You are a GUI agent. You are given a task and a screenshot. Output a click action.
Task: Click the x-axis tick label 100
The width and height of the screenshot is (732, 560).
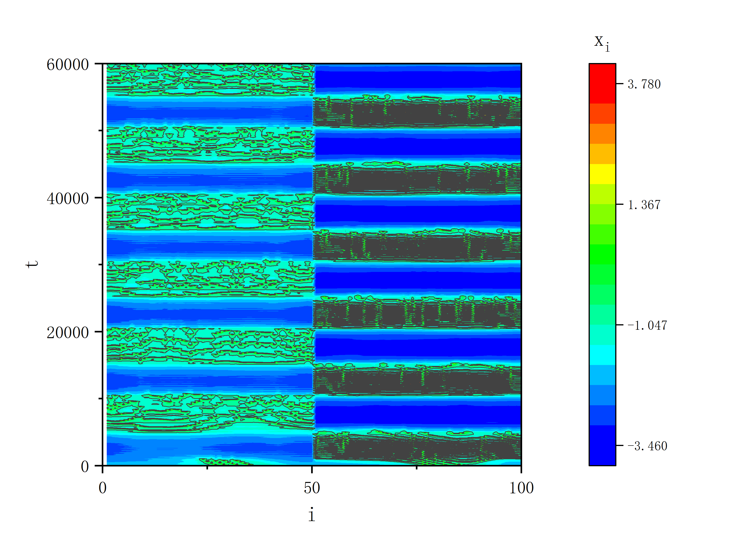point(521,488)
